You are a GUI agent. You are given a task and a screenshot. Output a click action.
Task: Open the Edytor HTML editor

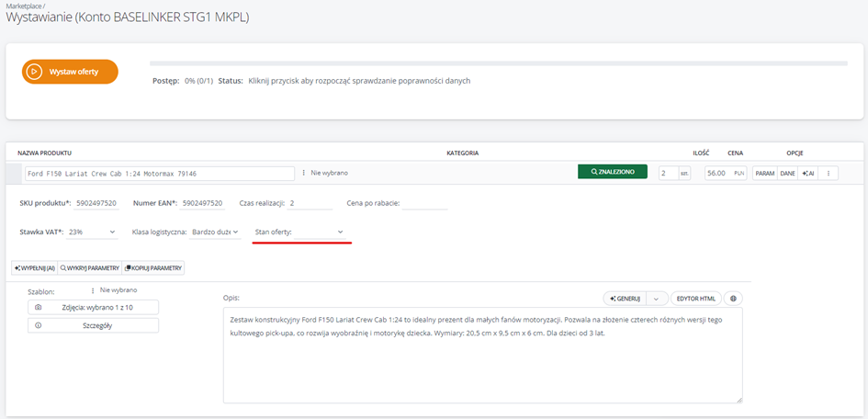point(696,299)
